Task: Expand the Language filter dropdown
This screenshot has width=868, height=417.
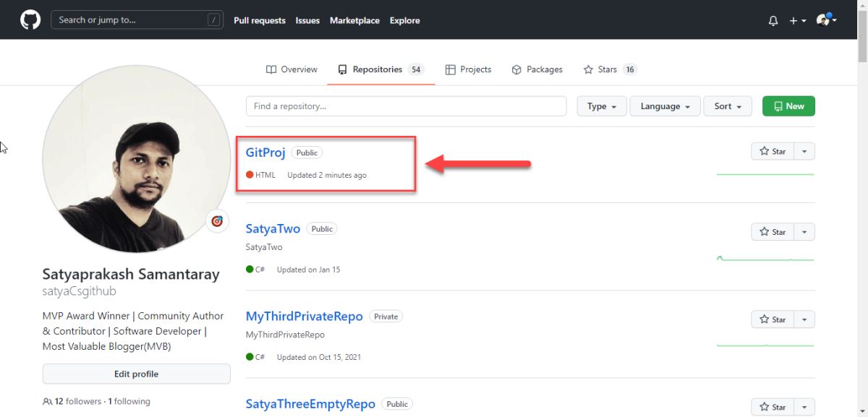Action: pos(665,106)
